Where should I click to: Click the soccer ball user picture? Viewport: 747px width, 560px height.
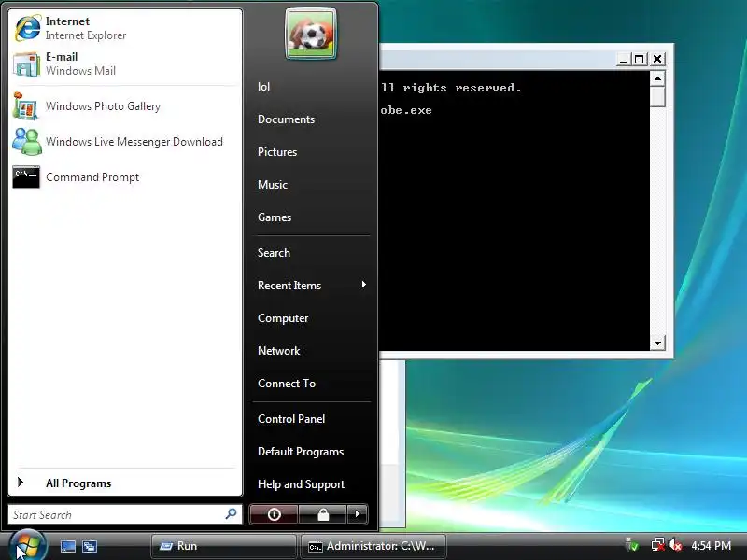pyautogui.click(x=311, y=34)
